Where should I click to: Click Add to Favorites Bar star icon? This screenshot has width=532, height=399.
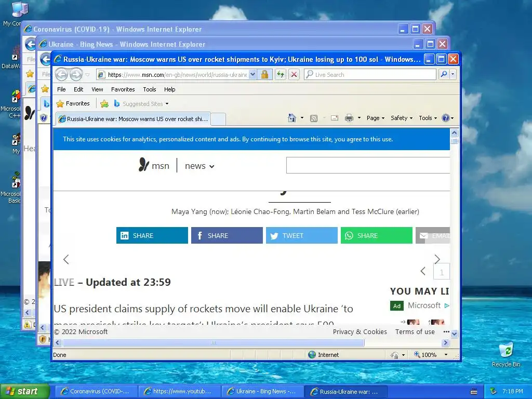point(104,104)
